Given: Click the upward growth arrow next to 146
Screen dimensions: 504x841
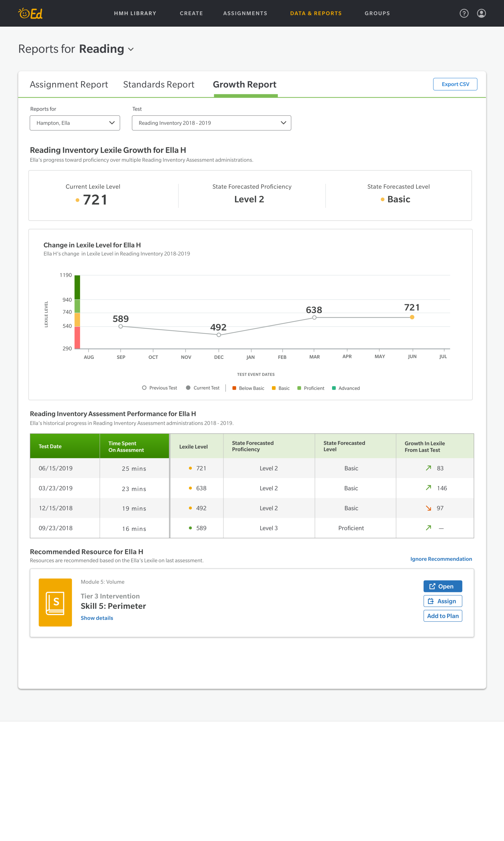Looking at the screenshot, I should [428, 488].
